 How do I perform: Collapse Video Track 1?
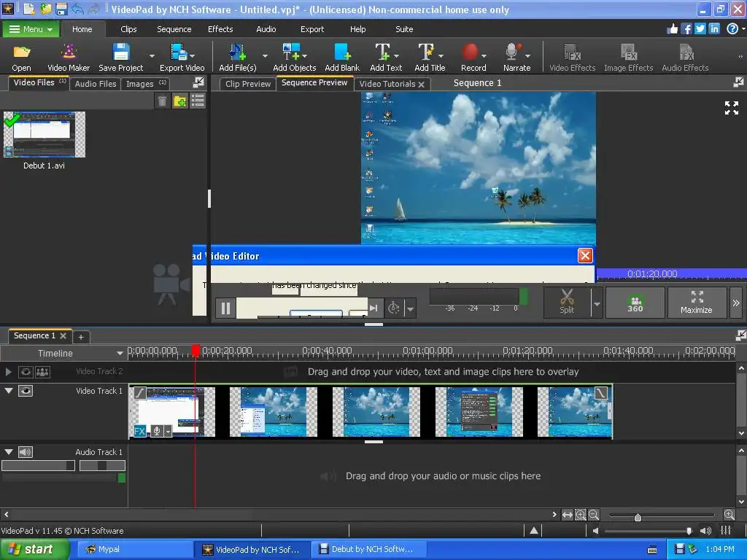[9, 391]
